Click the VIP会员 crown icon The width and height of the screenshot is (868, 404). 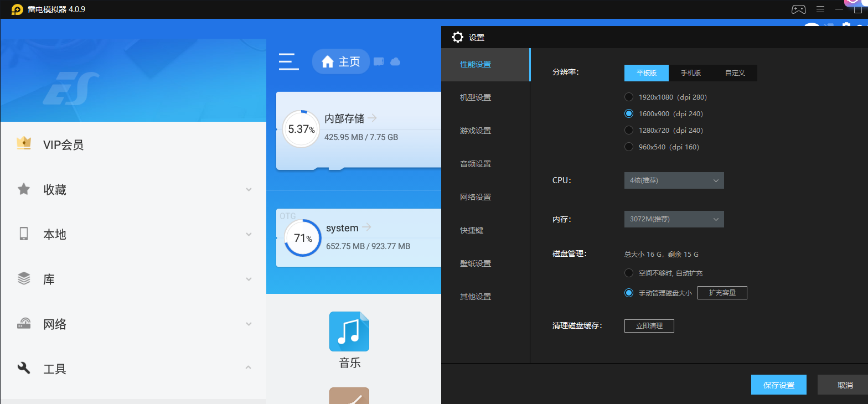click(24, 144)
